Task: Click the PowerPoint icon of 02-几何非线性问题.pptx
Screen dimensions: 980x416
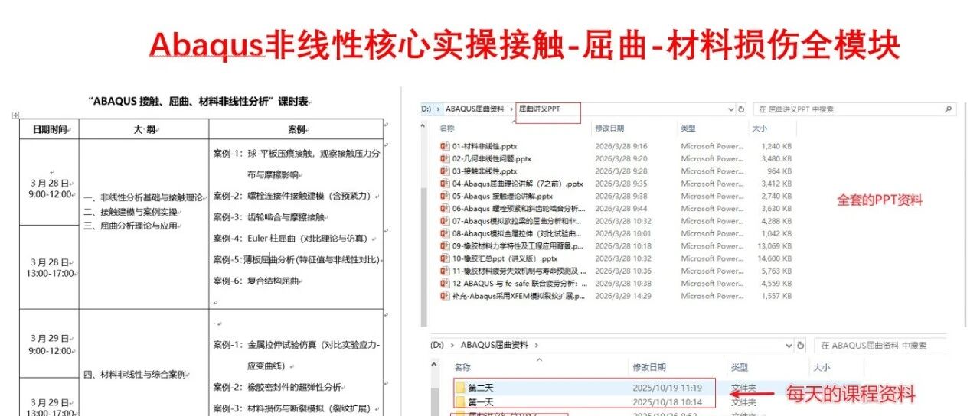Action: click(445, 159)
